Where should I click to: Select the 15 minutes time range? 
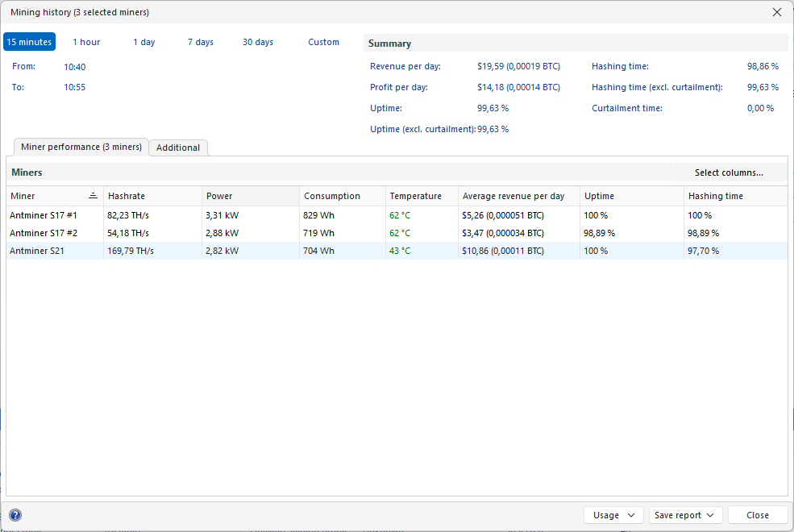point(29,42)
